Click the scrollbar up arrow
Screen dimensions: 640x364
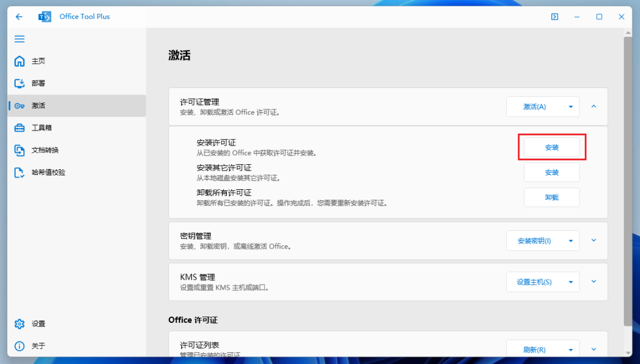pos(627,32)
